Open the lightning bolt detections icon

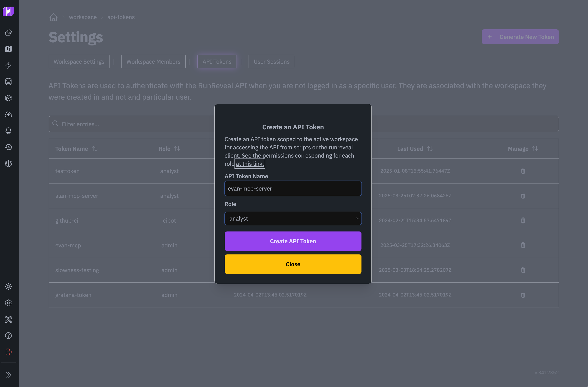click(x=8, y=65)
